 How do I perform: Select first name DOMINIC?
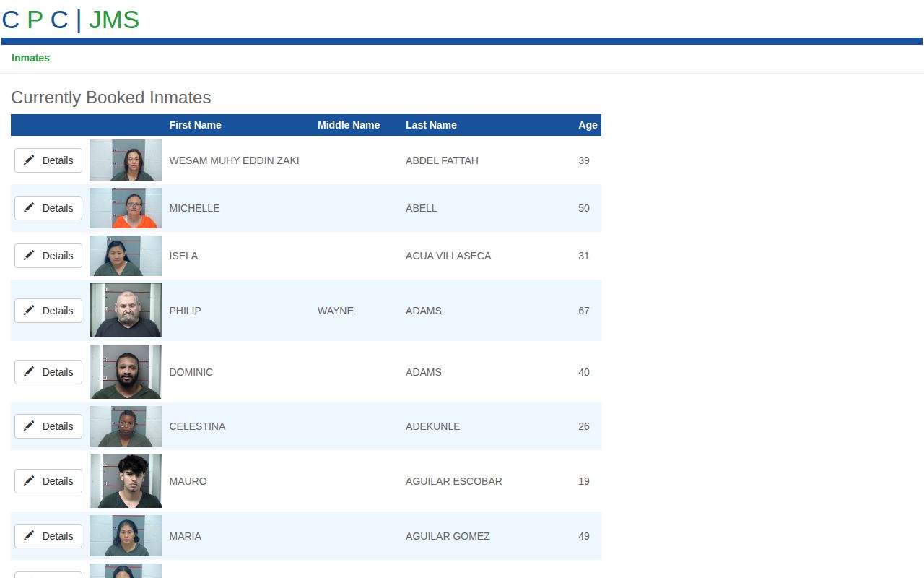pos(191,372)
